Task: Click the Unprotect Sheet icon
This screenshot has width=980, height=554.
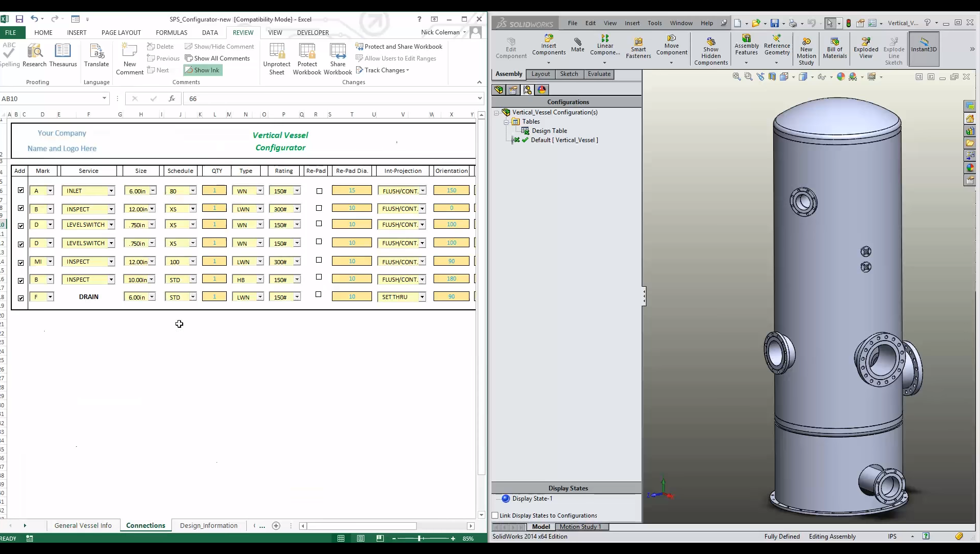Action: point(277,59)
